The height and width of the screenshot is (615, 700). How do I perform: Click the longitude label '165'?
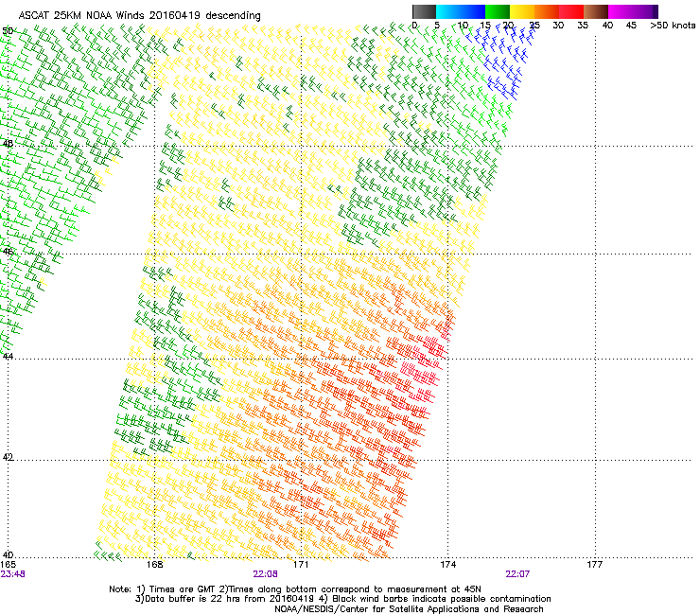(x=8, y=565)
